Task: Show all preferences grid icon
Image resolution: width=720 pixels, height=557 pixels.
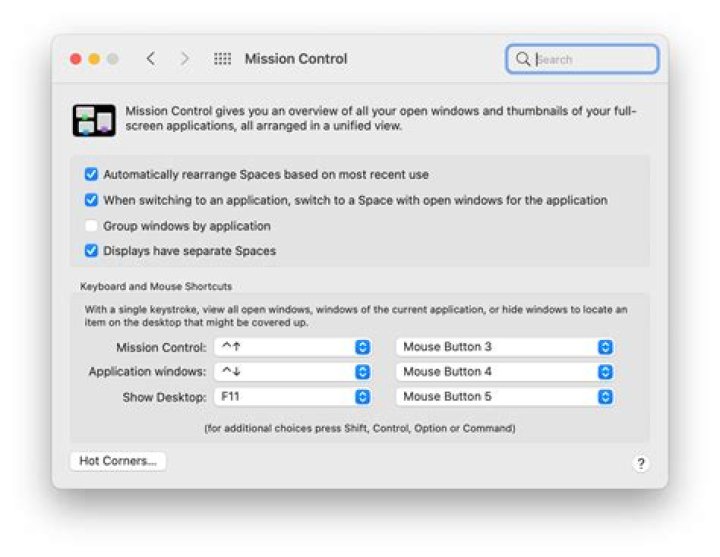Action: 222,59
